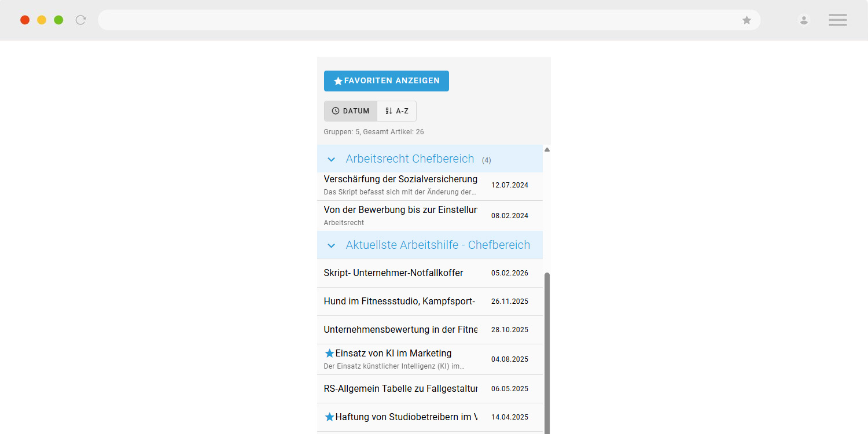Sort articles by Datum

pos(351,111)
